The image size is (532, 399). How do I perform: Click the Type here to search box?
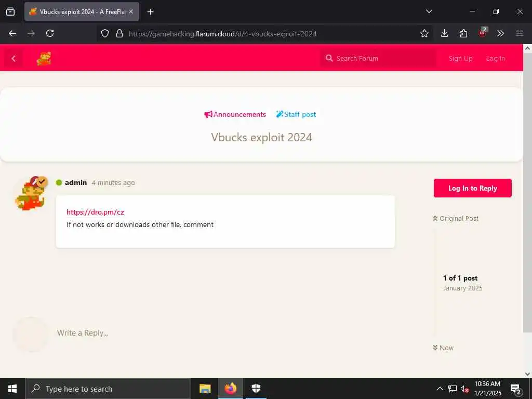point(108,389)
